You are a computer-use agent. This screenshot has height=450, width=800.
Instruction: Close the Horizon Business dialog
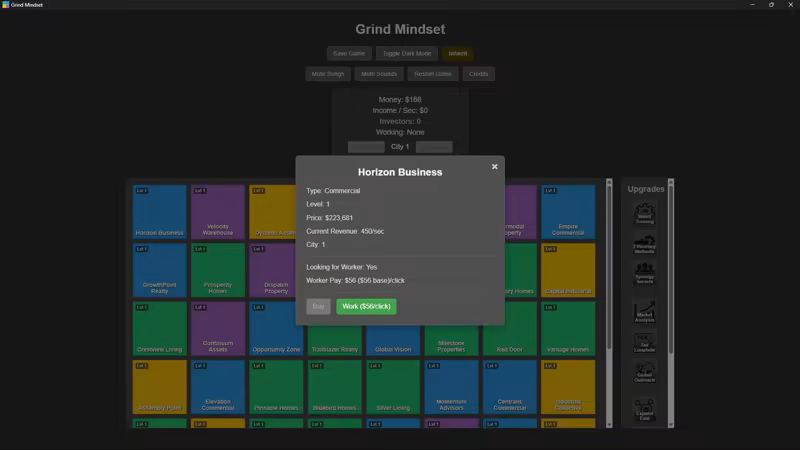494,167
